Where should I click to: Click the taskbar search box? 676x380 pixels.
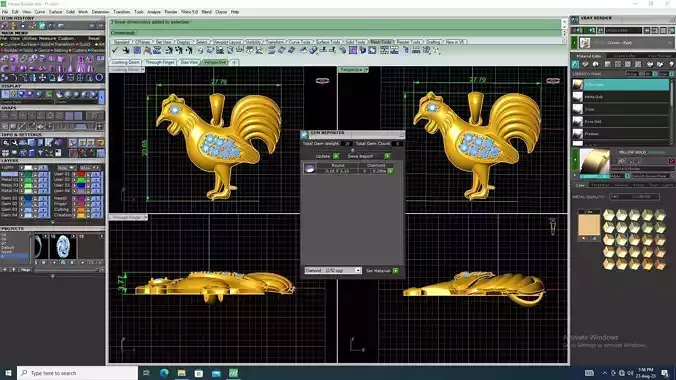click(78, 373)
